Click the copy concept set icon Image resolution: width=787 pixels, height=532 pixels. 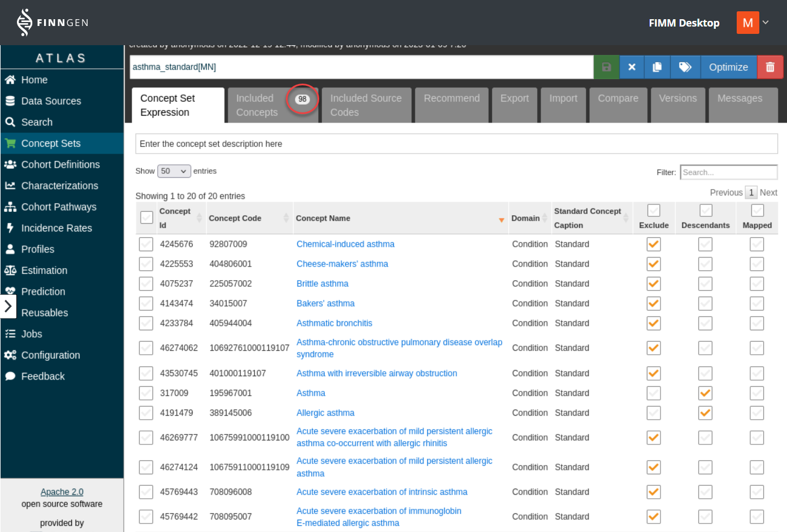tap(657, 67)
